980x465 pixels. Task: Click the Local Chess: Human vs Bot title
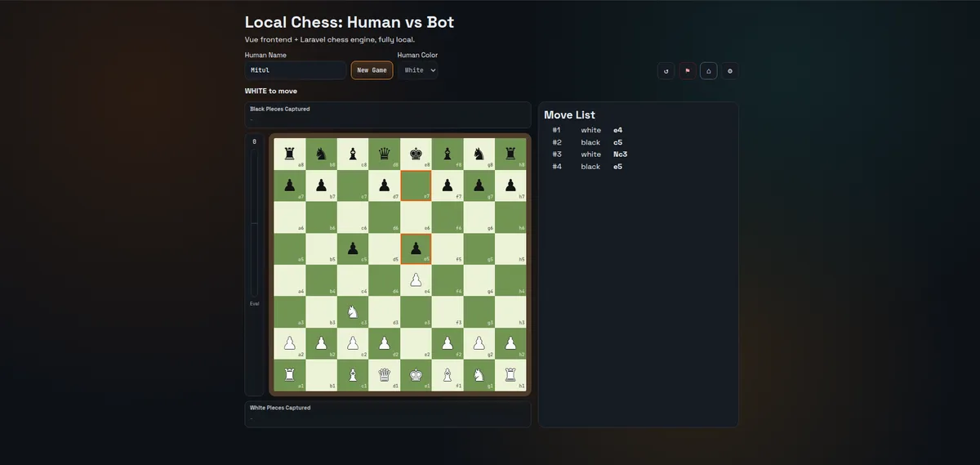350,23
